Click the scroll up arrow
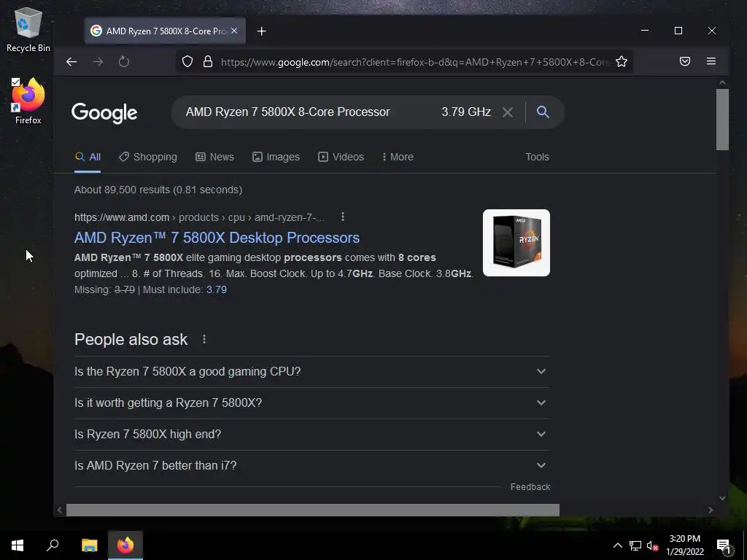This screenshot has width=747, height=560. tap(722, 83)
